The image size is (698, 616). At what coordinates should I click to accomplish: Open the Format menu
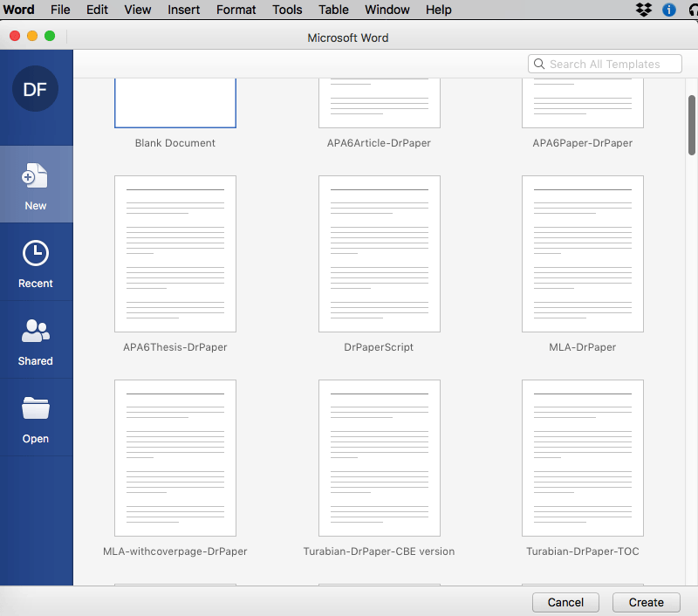tap(236, 10)
